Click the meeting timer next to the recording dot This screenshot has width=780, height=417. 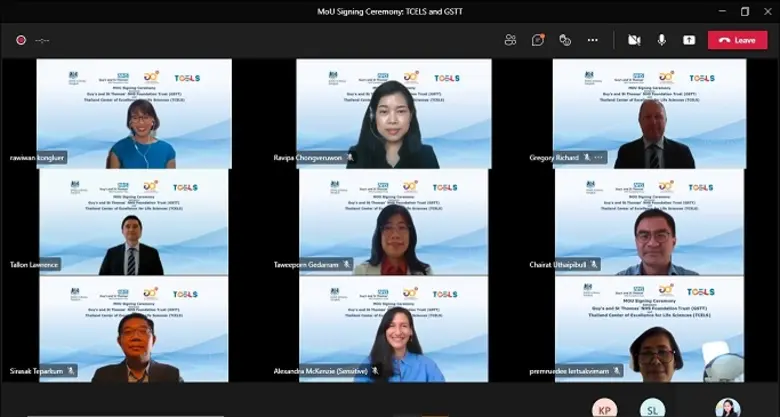42,41
